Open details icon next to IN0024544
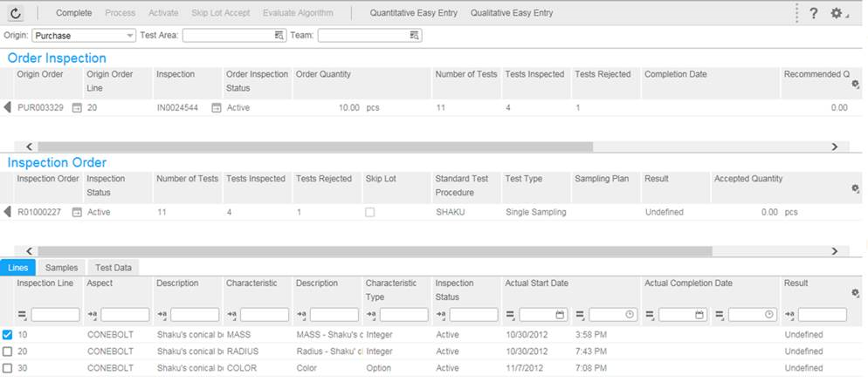 pos(216,107)
